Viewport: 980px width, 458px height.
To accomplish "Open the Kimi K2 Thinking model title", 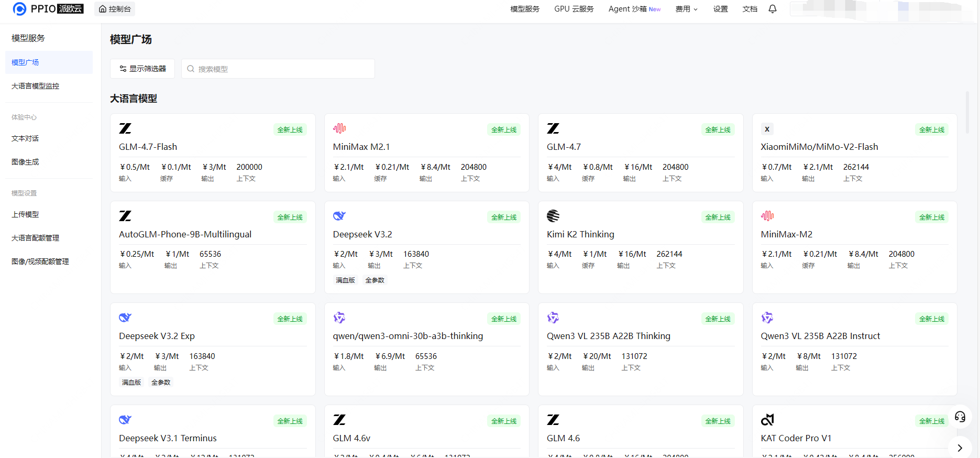I will point(580,234).
